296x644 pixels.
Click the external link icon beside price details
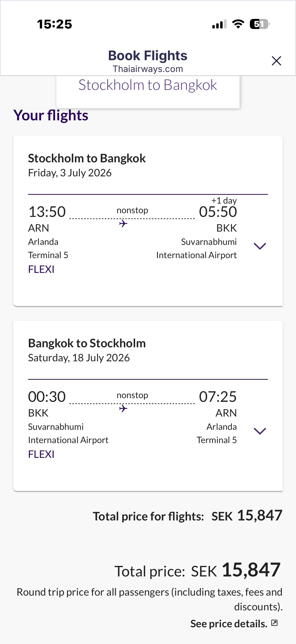coord(274,623)
